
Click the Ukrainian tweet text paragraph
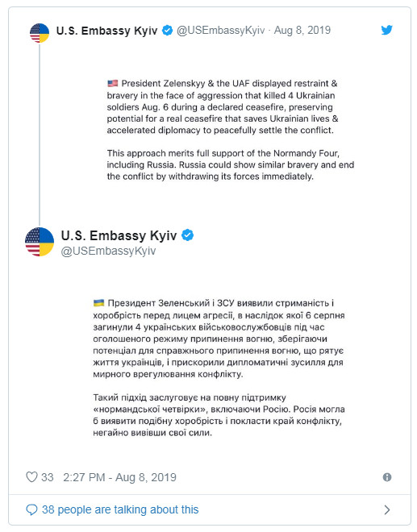tap(219, 368)
